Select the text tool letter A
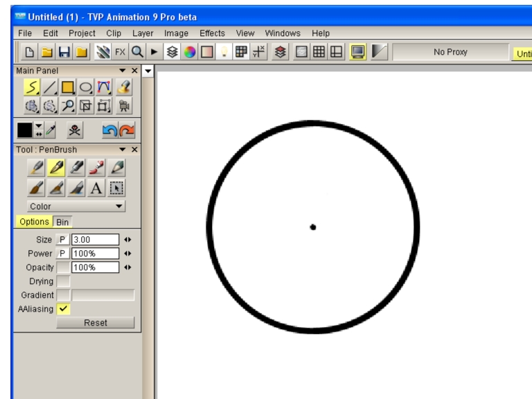This screenshot has height=399, width=532. point(96,188)
